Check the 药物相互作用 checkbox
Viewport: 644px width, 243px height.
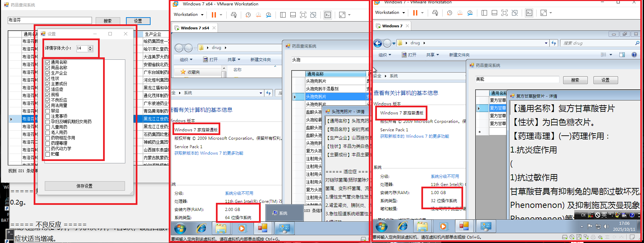[48, 138]
